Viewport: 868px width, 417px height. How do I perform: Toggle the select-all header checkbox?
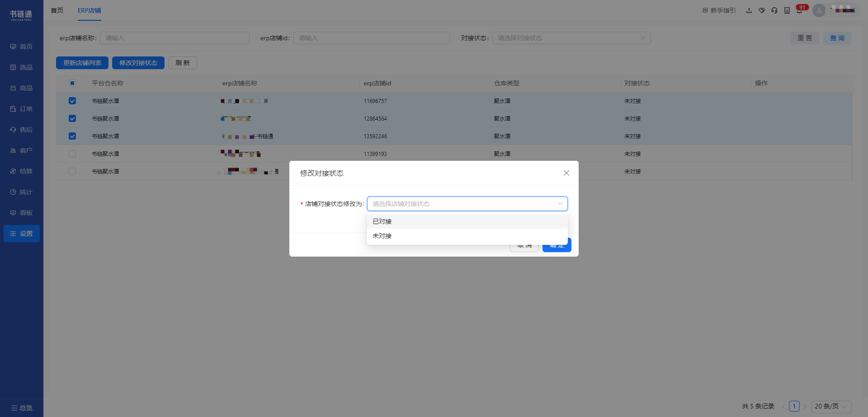tap(72, 83)
